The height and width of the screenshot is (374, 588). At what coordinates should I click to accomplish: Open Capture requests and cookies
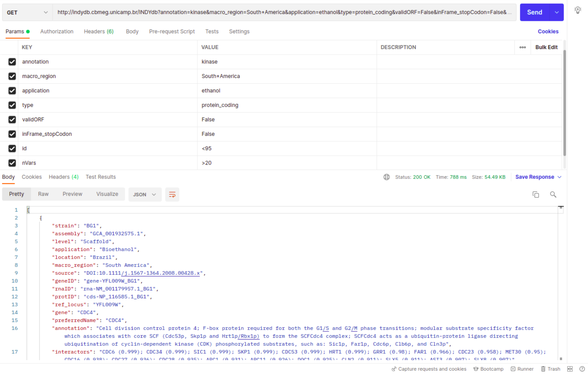point(429,369)
